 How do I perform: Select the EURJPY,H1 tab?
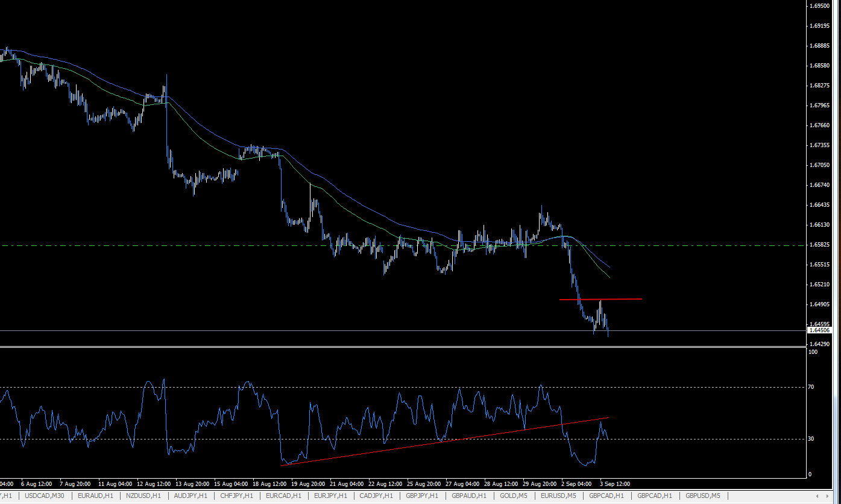coord(330,496)
